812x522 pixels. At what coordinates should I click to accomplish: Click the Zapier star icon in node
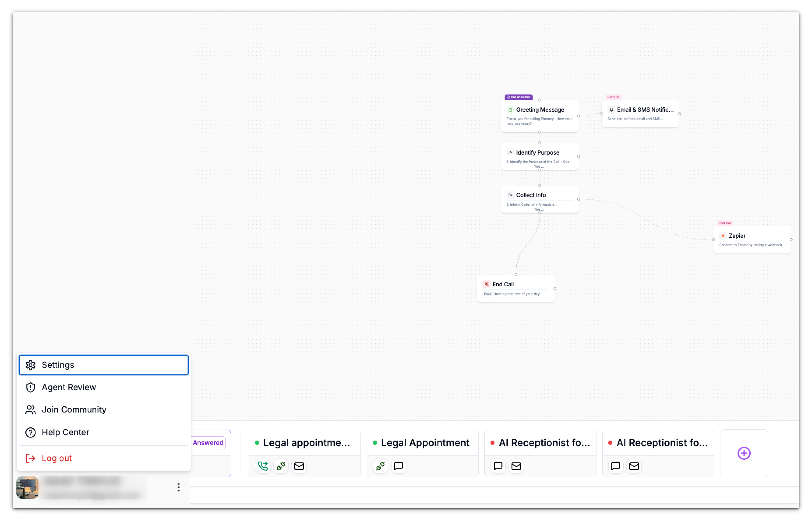tap(723, 236)
